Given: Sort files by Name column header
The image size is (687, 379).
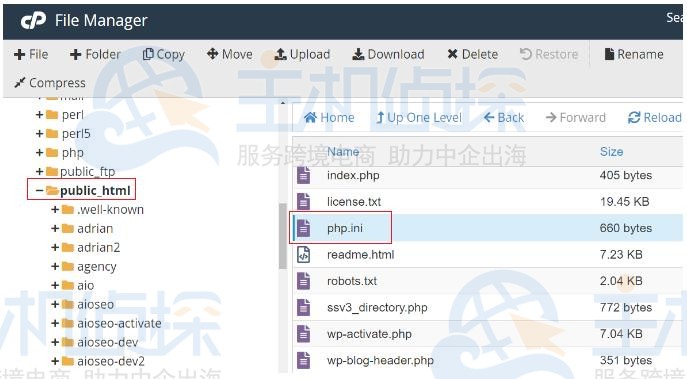Looking at the screenshot, I should click(343, 152).
